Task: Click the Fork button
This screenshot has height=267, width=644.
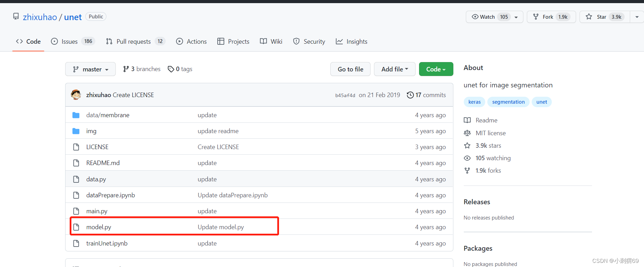Action: pyautogui.click(x=551, y=17)
